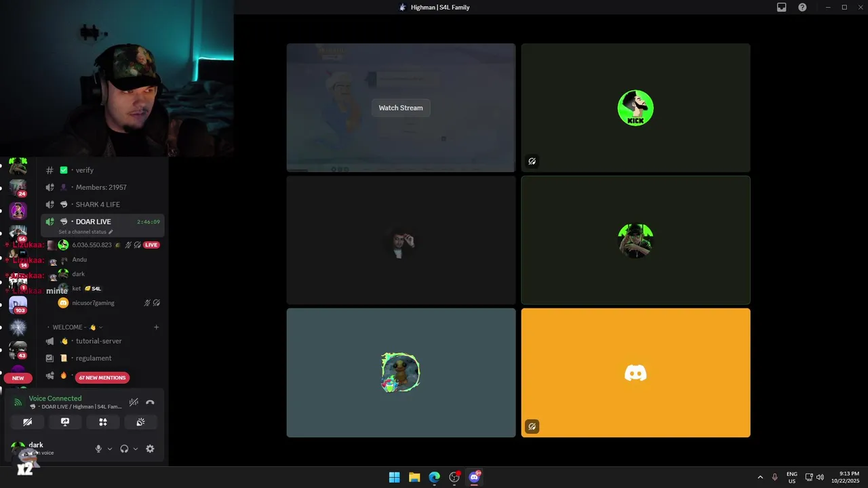
Task: Mute the microphone
Action: (x=98, y=449)
